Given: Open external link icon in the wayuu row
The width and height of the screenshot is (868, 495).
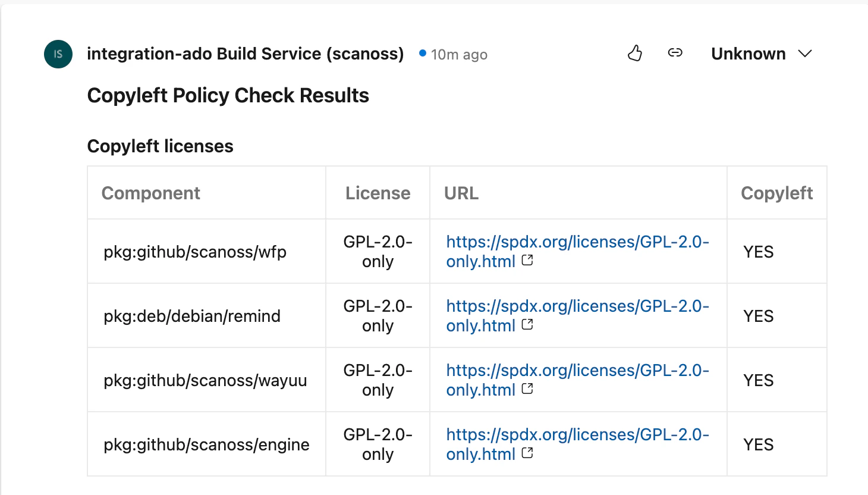Looking at the screenshot, I should [527, 389].
